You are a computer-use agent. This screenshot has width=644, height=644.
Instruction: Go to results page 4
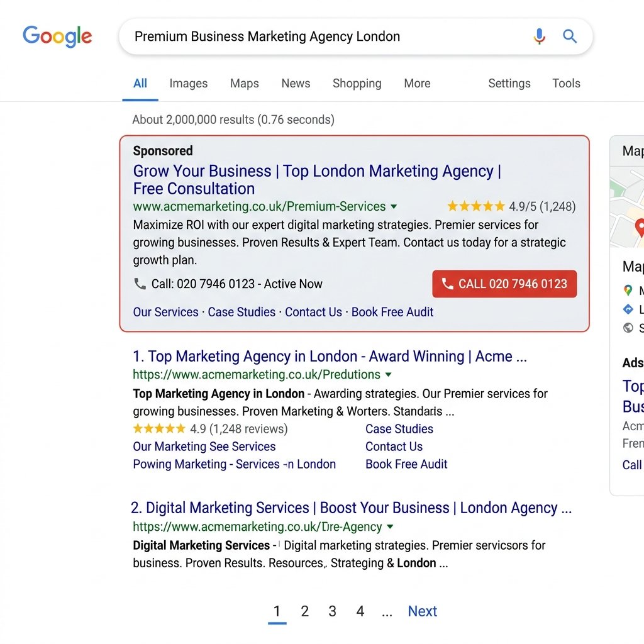click(360, 611)
